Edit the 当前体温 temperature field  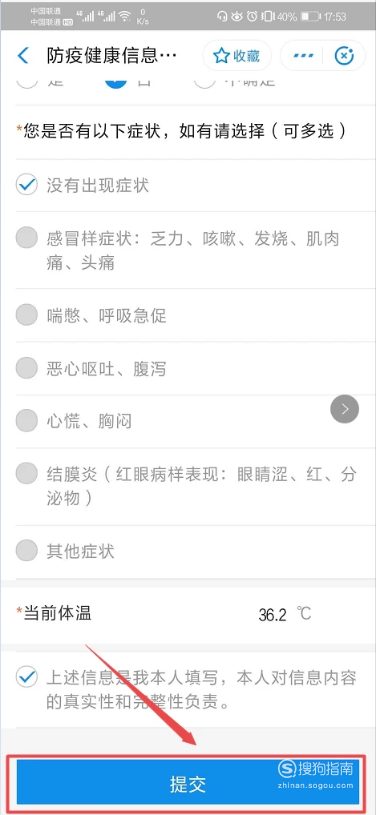272,615
